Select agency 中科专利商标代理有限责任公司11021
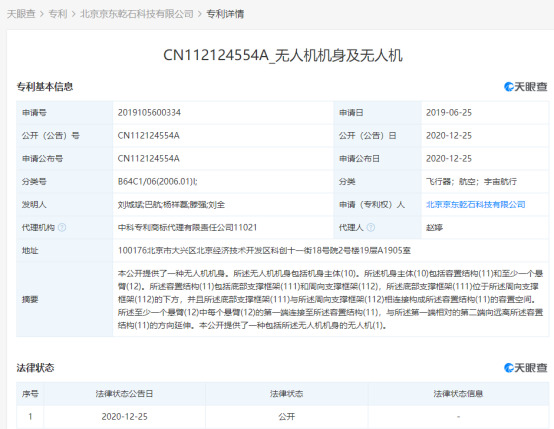The image size is (554, 429). pos(187,228)
